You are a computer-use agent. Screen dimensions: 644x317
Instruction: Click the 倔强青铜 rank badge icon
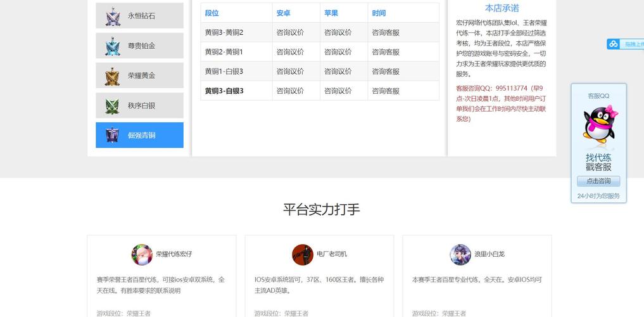point(112,135)
